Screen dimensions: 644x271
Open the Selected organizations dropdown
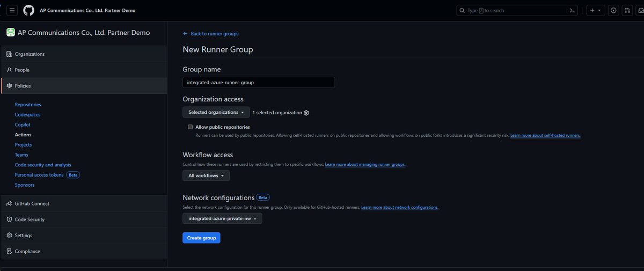[x=216, y=112]
